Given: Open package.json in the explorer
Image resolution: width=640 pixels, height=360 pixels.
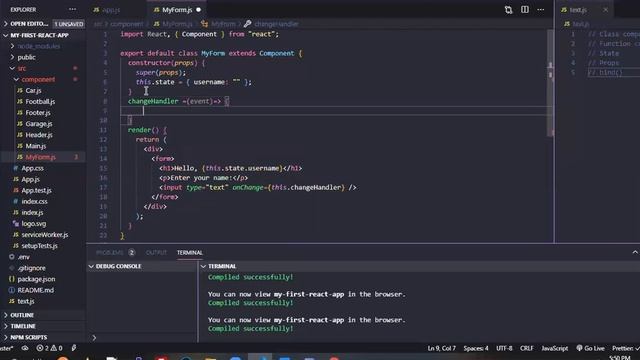Looking at the screenshot, I should click(x=36, y=279).
